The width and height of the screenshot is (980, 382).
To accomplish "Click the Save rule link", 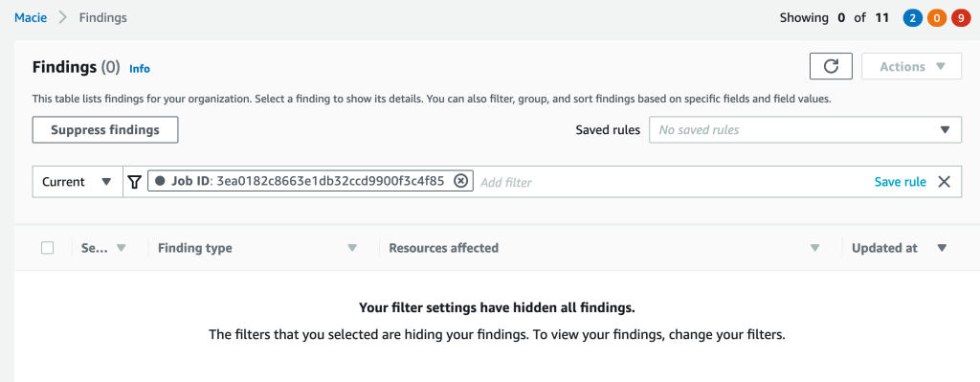I will (900, 182).
